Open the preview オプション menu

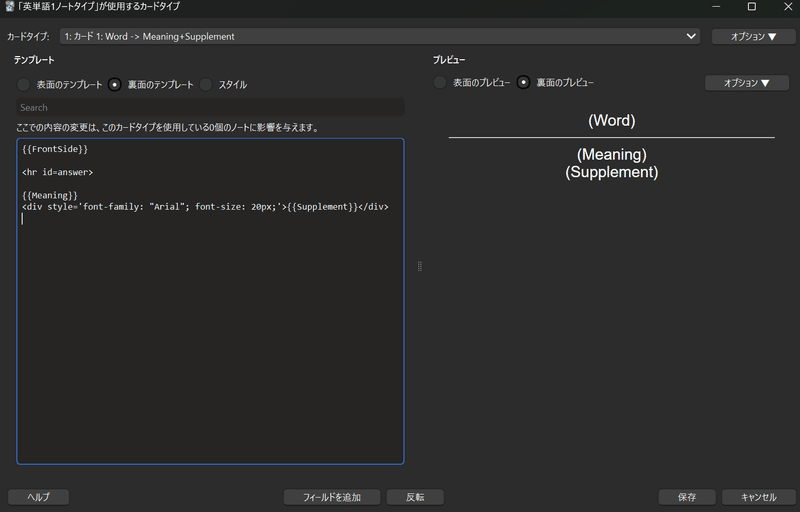pos(746,83)
